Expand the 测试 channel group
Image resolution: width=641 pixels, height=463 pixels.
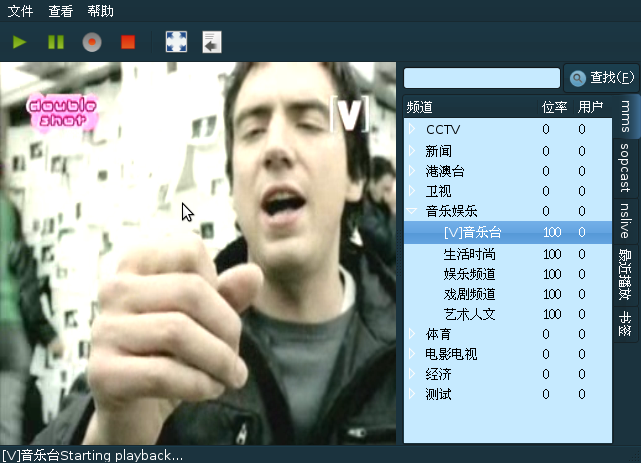pyautogui.click(x=412, y=394)
